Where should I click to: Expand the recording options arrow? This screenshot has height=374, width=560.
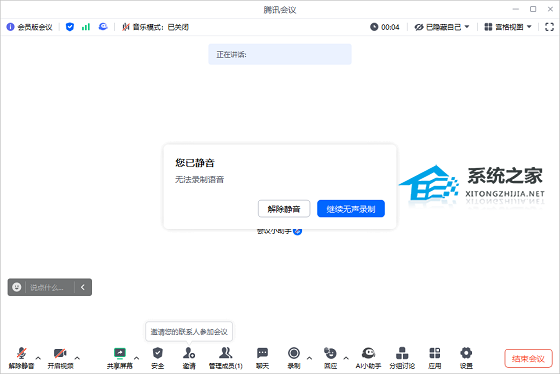pyautogui.click(x=309, y=358)
